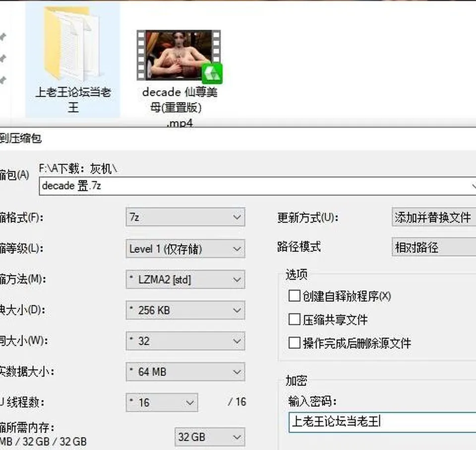Open the archive format dropdown showing 7z
Image resolution: width=476 pixels, height=450 pixels.
click(185, 217)
